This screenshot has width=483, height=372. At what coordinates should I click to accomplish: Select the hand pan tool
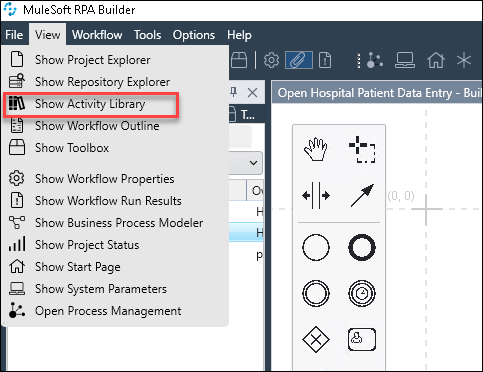tap(315, 149)
